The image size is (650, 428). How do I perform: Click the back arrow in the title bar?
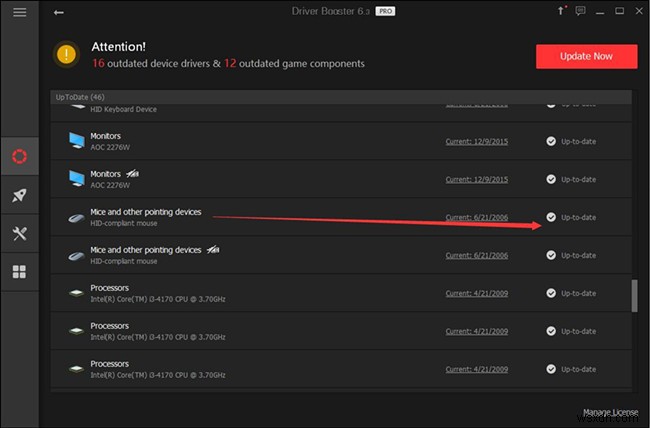click(x=59, y=12)
